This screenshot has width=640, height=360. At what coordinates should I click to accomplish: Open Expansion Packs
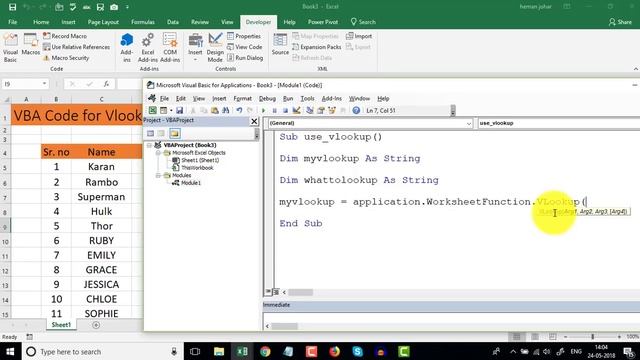[x=317, y=47]
